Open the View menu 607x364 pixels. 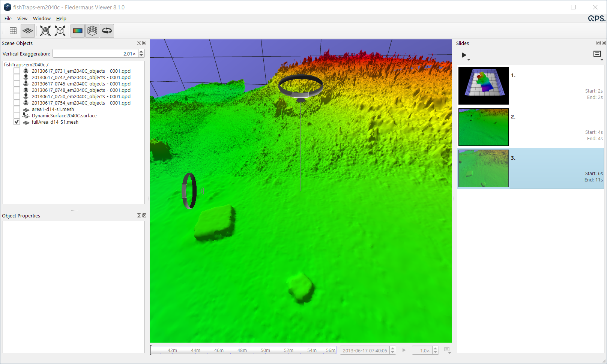[22, 18]
